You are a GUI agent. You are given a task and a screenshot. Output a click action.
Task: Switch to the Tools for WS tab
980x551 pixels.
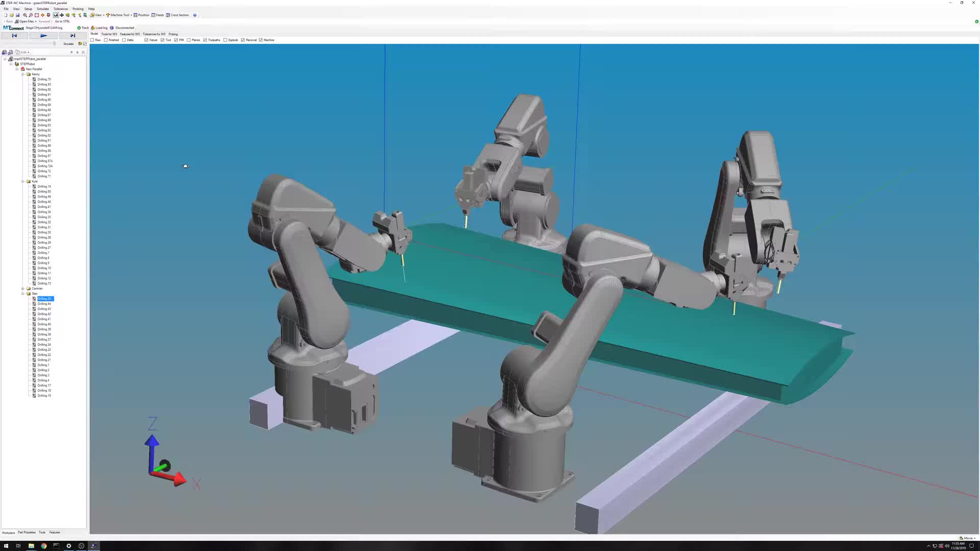109,34
